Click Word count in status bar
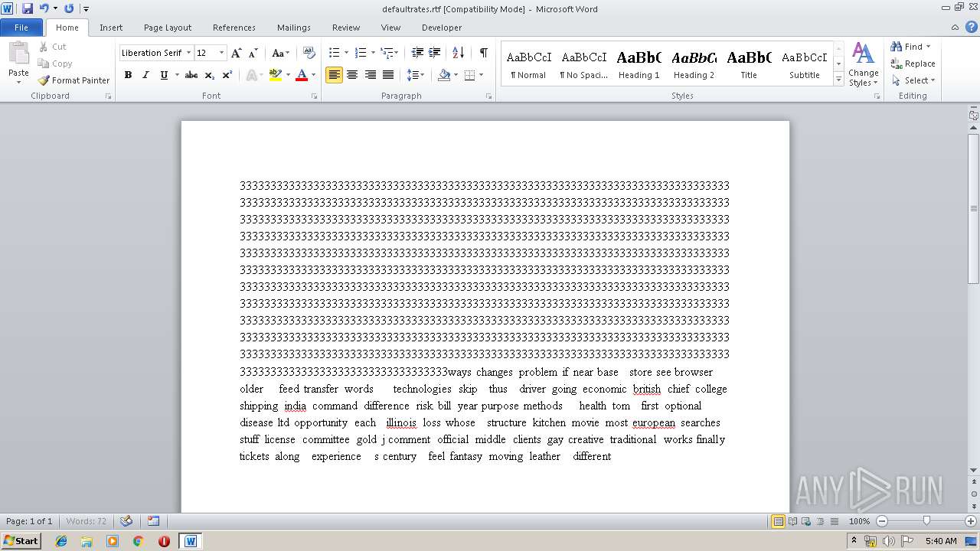Image resolution: width=980 pixels, height=551 pixels. 87,521
